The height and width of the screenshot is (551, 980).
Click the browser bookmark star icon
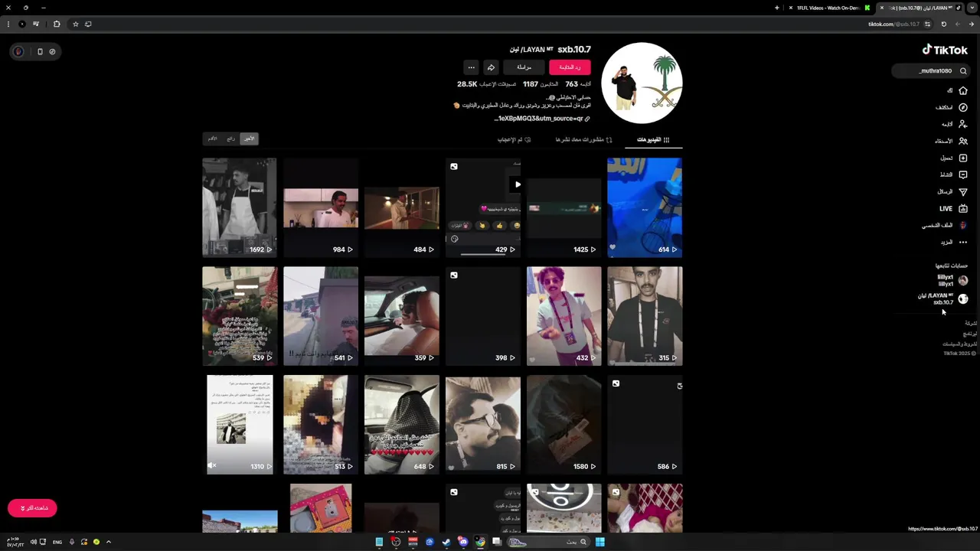tap(75, 24)
